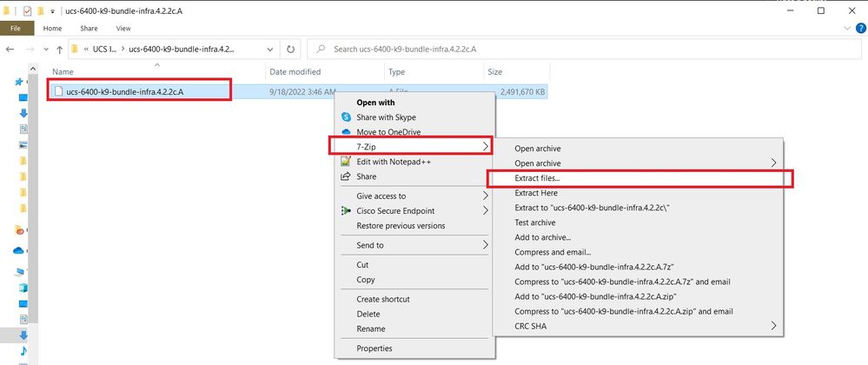The image size is (868, 365).
Task: Select Compress to .A.zip and email
Action: [x=638, y=312]
